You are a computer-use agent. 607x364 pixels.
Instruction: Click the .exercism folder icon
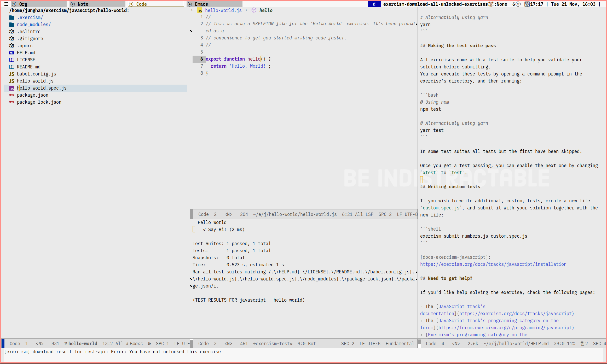coord(11,17)
